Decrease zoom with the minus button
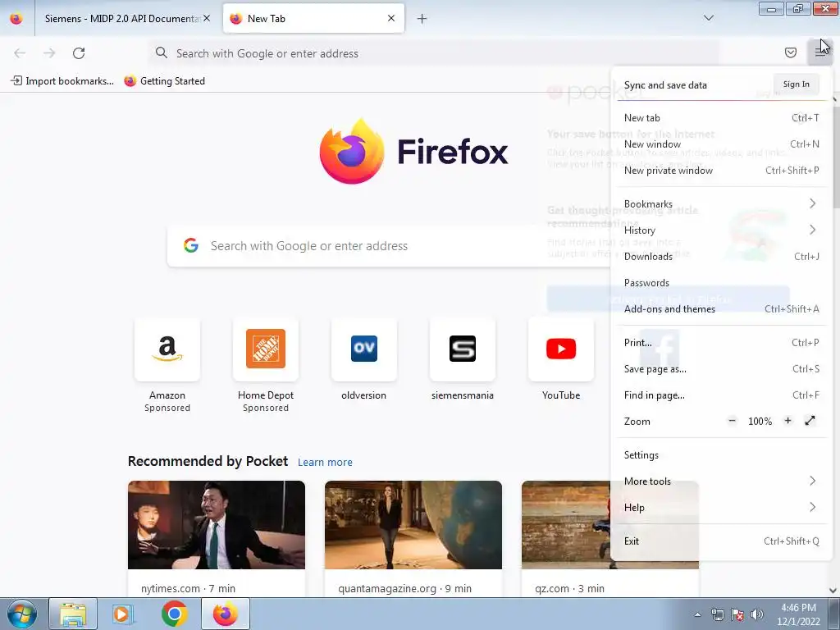The width and height of the screenshot is (840, 630). (x=733, y=421)
